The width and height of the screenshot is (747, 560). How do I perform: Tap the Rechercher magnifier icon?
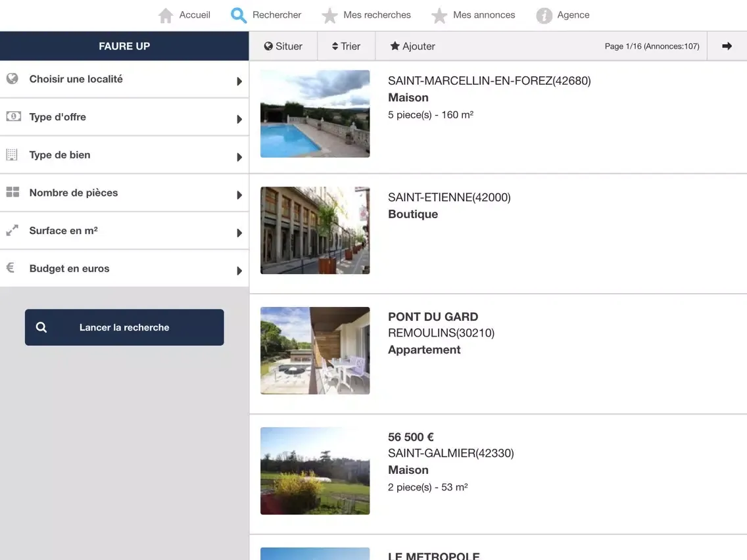pyautogui.click(x=238, y=15)
